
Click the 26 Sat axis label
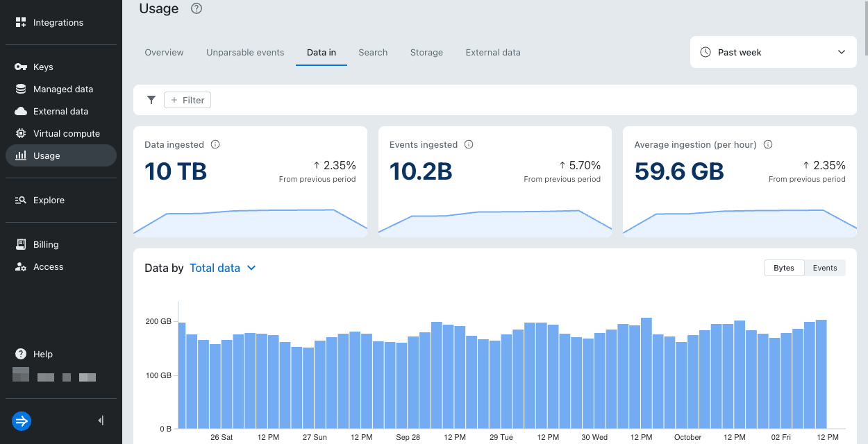[x=222, y=437]
